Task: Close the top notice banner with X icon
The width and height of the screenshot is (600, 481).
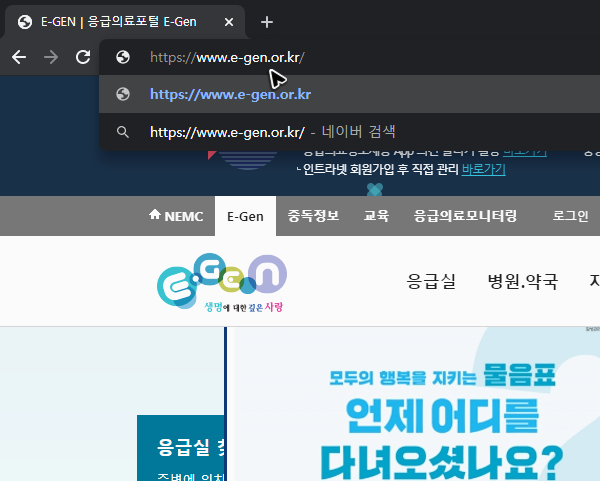Action: click(x=375, y=190)
